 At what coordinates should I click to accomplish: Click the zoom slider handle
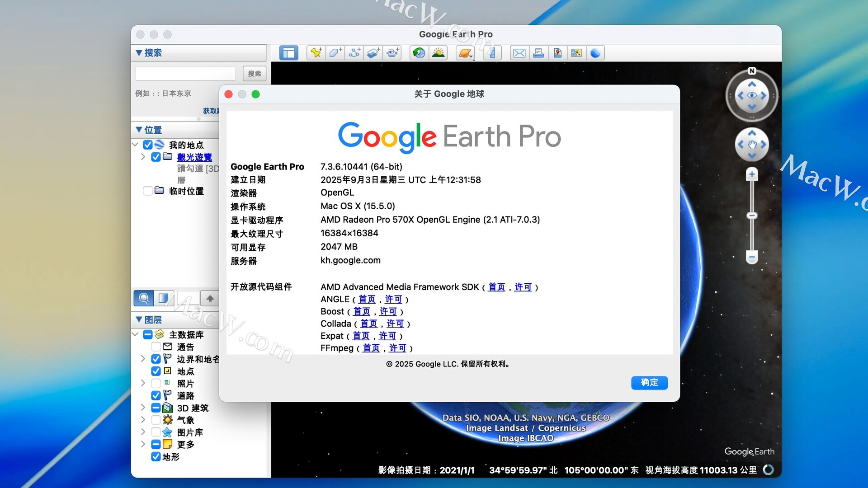752,216
